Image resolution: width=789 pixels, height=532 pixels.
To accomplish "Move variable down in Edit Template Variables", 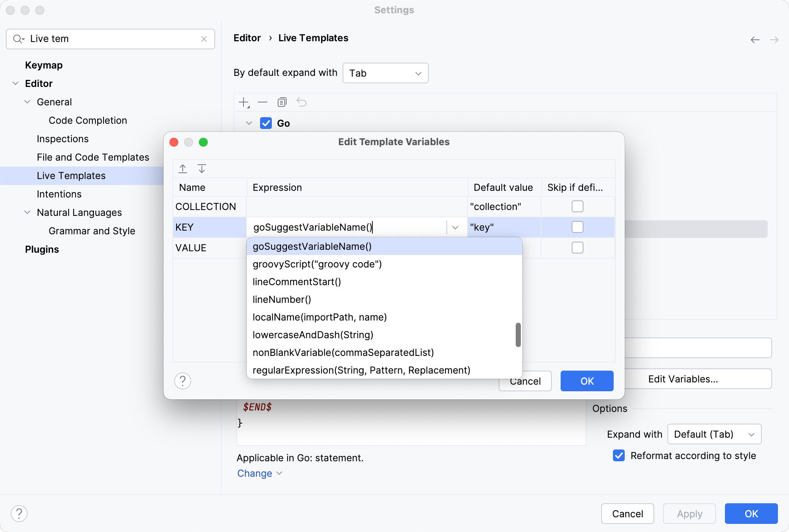I will point(202,168).
